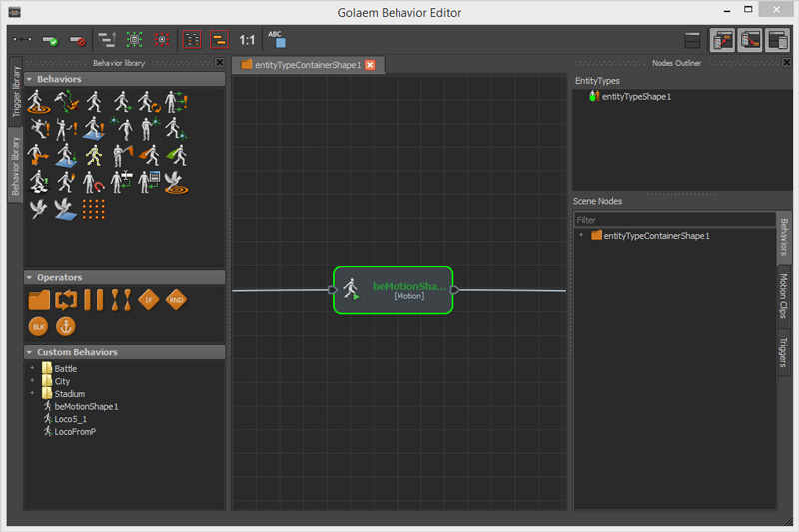Select the beMotionSha... Motion node

click(x=393, y=290)
